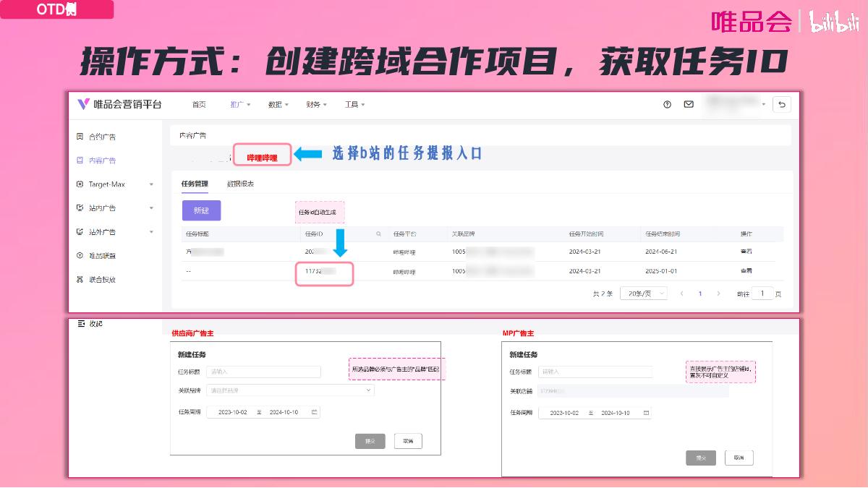Expand the Target-Max sidebar dropdown
Image resolution: width=868 pixels, height=488 pixels.
coord(150,184)
